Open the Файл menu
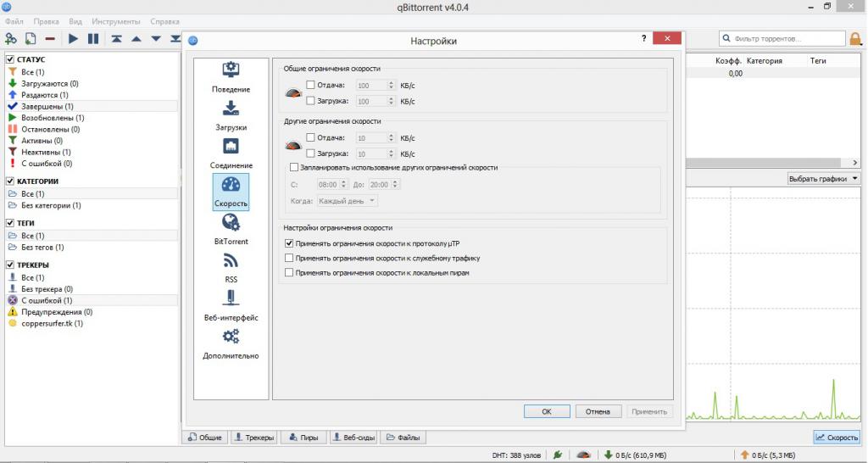Image resolution: width=868 pixels, height=463 pixels. coord(14,21)
